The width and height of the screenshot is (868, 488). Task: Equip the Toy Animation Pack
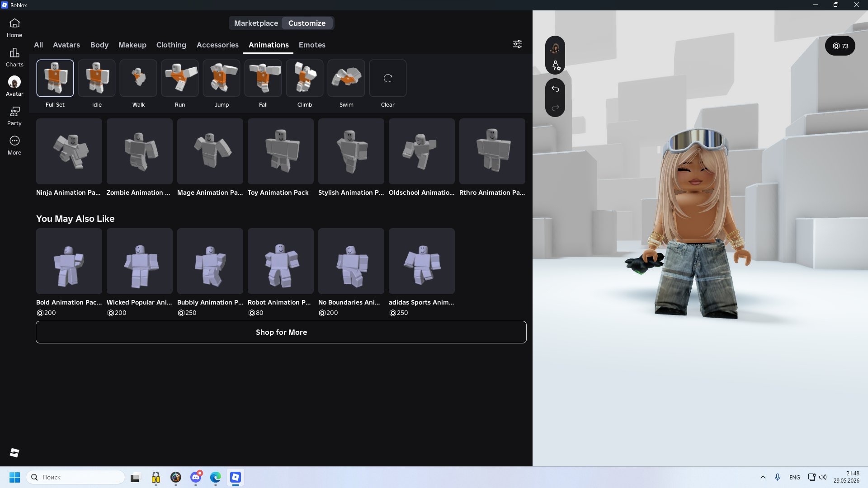coord(281,151)
